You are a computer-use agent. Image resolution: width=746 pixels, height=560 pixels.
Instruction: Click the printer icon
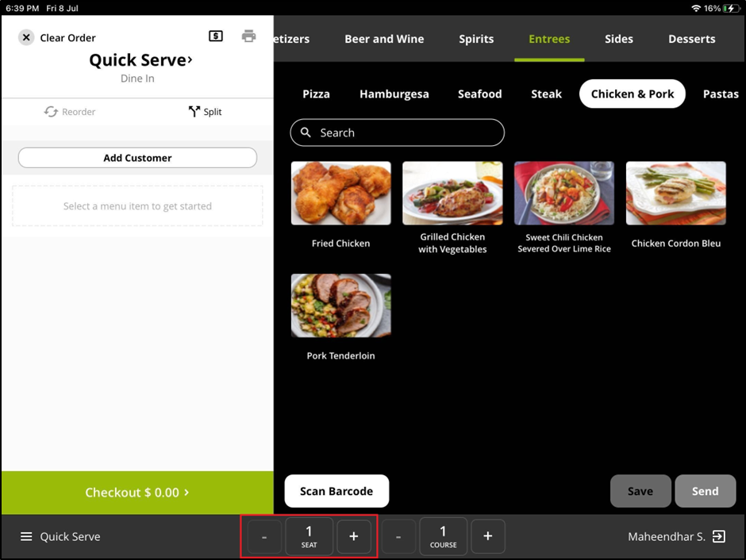(x=249, y=36)
